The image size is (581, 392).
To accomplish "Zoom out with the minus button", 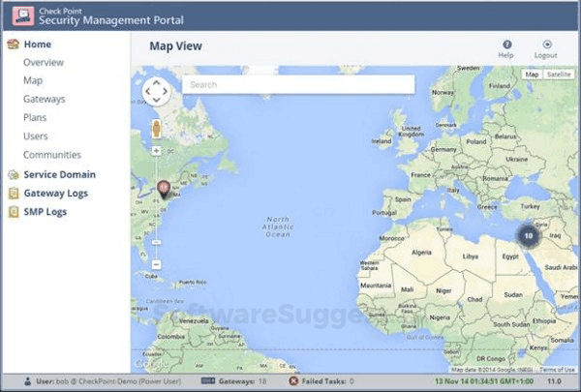I will [x=156, y=264].
